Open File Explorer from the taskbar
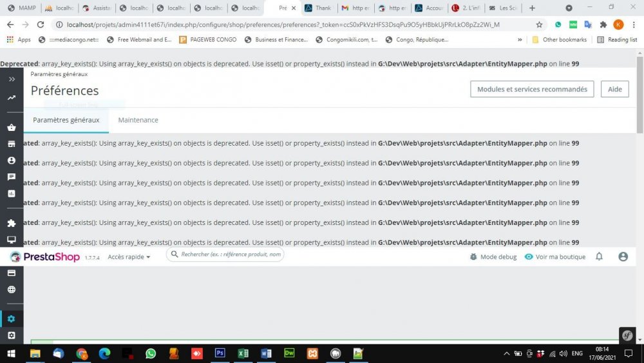Image resolution: width=644 pixels, height=363 pixels. click(35, 353)
